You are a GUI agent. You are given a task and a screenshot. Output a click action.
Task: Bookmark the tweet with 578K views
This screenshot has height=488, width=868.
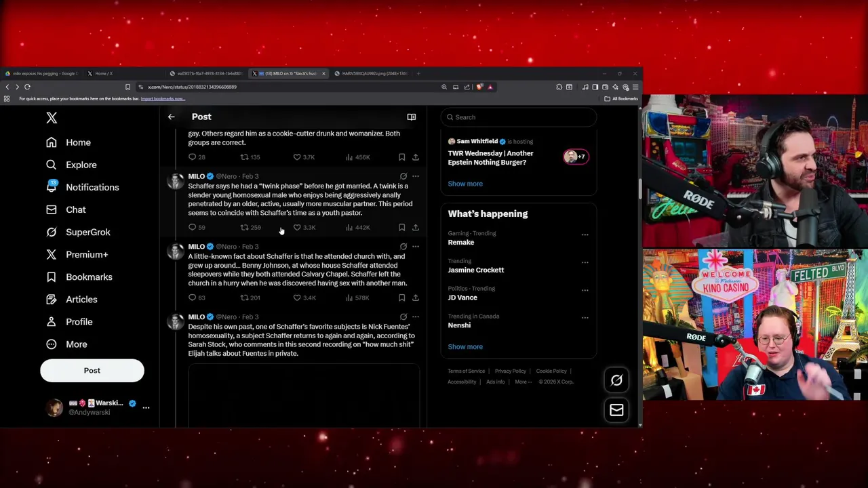coord(401,298)
